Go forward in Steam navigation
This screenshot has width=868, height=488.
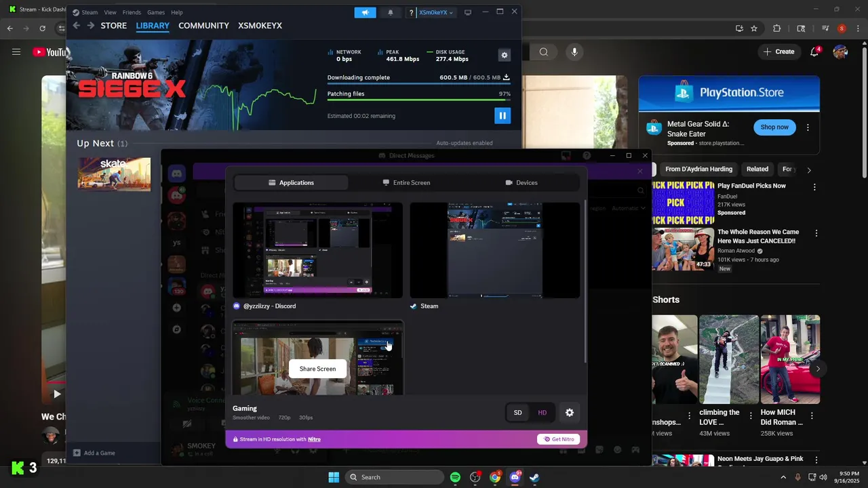click(90, 26)
